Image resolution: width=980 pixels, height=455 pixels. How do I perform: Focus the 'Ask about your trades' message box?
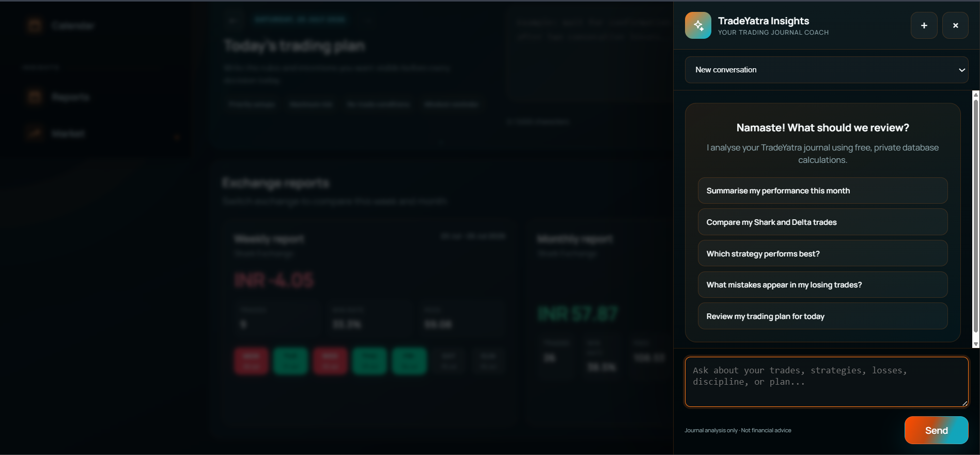tap(827, 382)
